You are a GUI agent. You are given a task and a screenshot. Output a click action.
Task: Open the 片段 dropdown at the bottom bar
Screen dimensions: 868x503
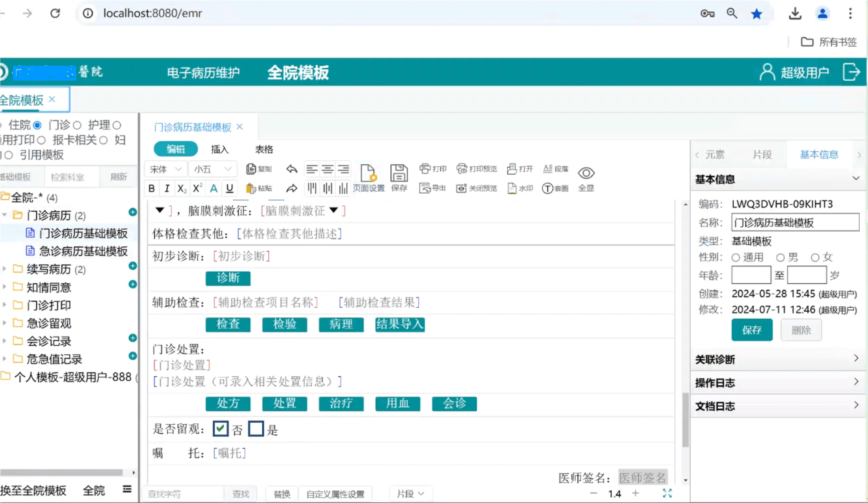pyautogui.click(x=410, y=494)
